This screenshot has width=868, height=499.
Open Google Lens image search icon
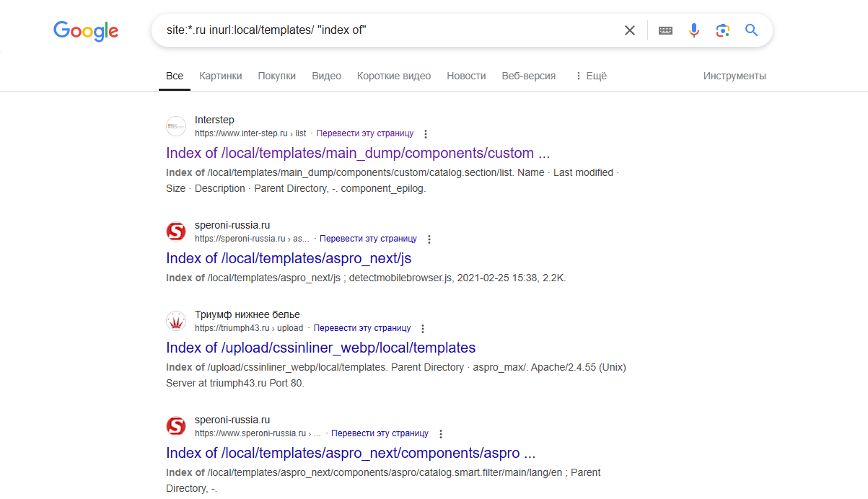click(723, 30)
